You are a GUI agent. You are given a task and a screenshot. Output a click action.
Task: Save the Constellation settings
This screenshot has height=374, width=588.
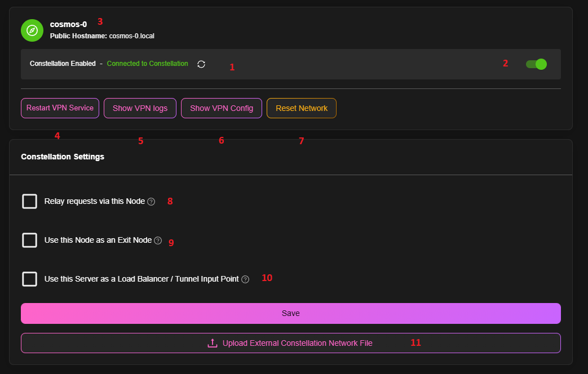290,313
